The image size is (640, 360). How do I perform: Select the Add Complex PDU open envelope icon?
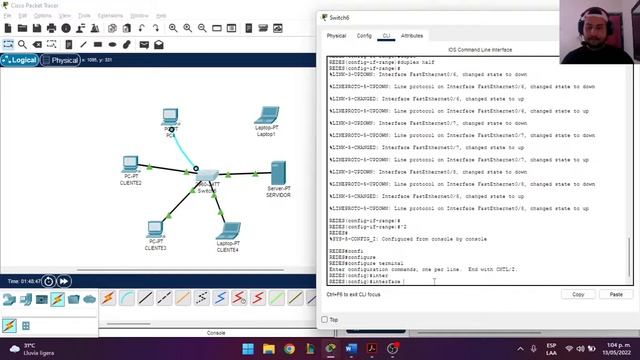click(159, 44)
